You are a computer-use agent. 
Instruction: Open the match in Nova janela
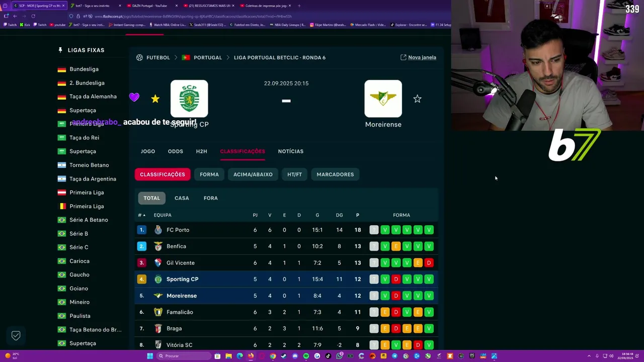coord(418,57)
